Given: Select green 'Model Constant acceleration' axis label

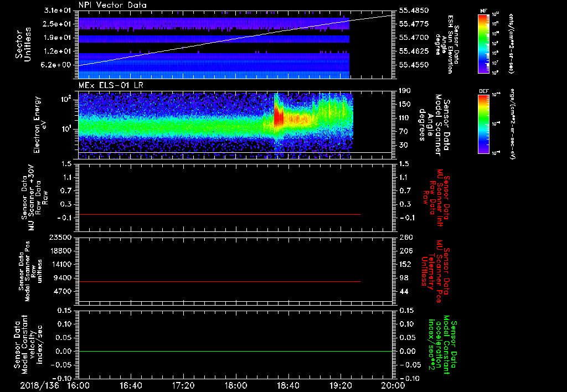Looking at the screenshot, I should pos(443,344).
